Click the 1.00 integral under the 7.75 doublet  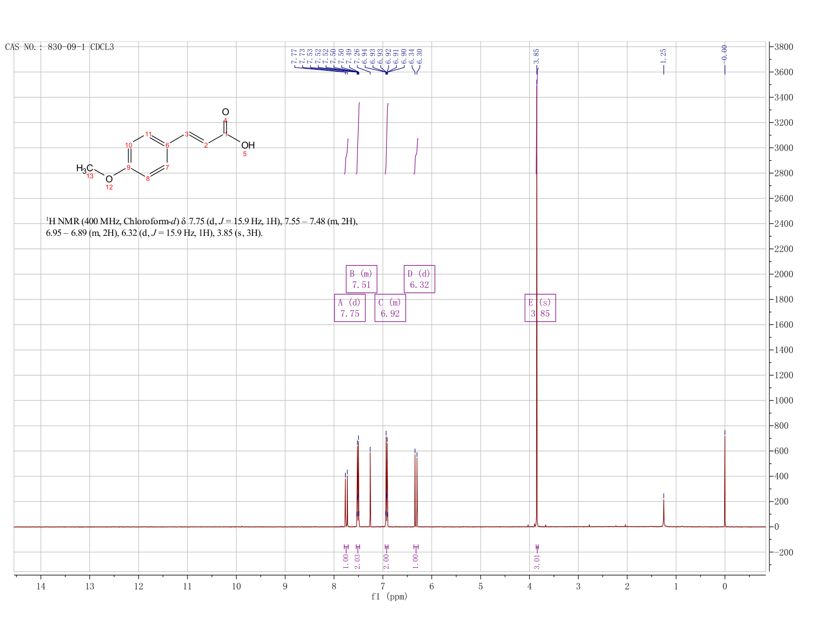click(x=346, y=562)
